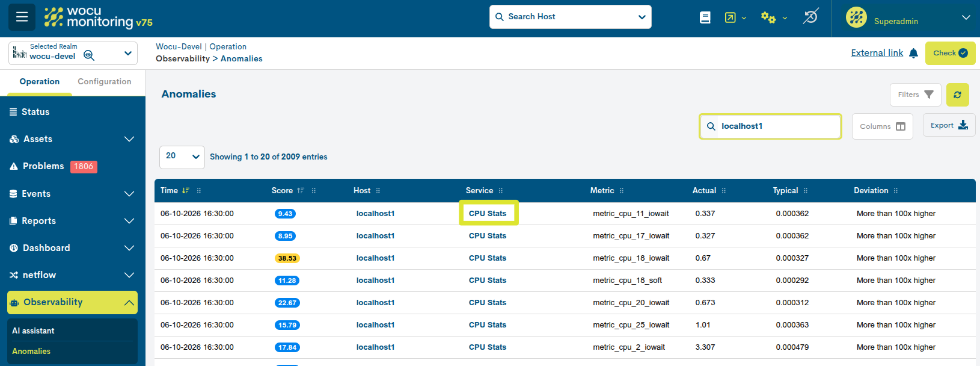980x366 pixels.
Task: Click the Deviation column drag handle
Action: click(x=896, y=191)
